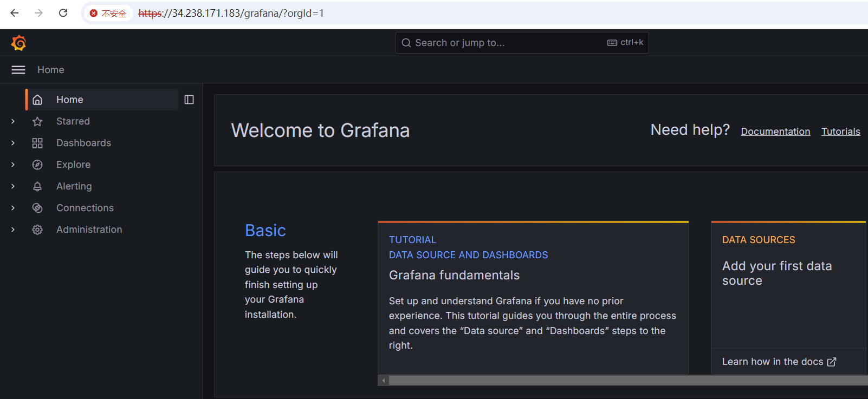
Task: Expand the Alerting section chevron
Action: (13, 186)
